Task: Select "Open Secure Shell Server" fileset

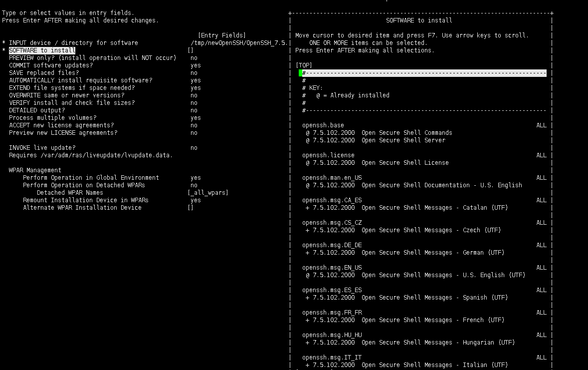Action: click(x=403, y=140)
